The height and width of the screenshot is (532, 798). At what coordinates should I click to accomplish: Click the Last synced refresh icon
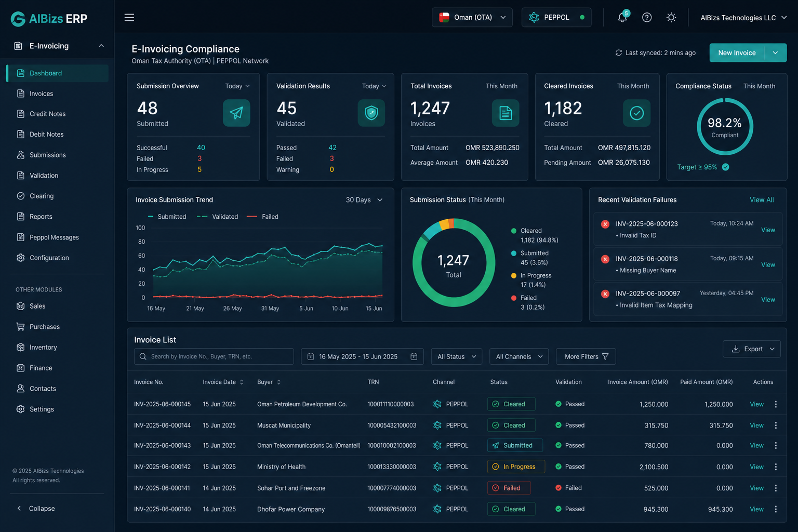click(619, 53)
